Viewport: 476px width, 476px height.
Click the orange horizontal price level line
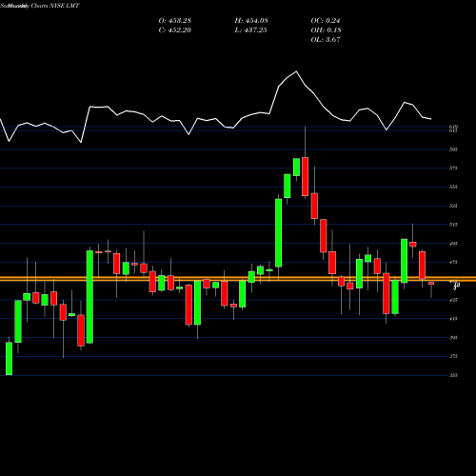point(238,279)
